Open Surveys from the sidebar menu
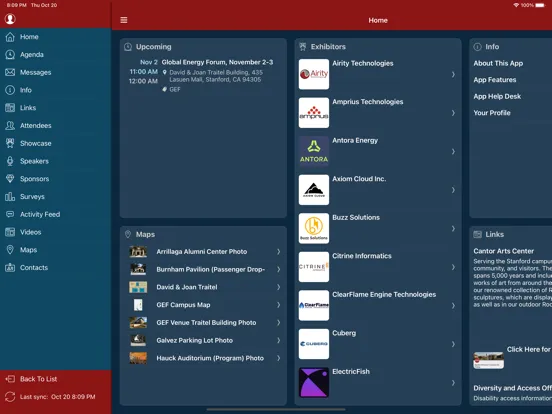The height and width of the screenshot is (414, 552). tap(56, 196)
